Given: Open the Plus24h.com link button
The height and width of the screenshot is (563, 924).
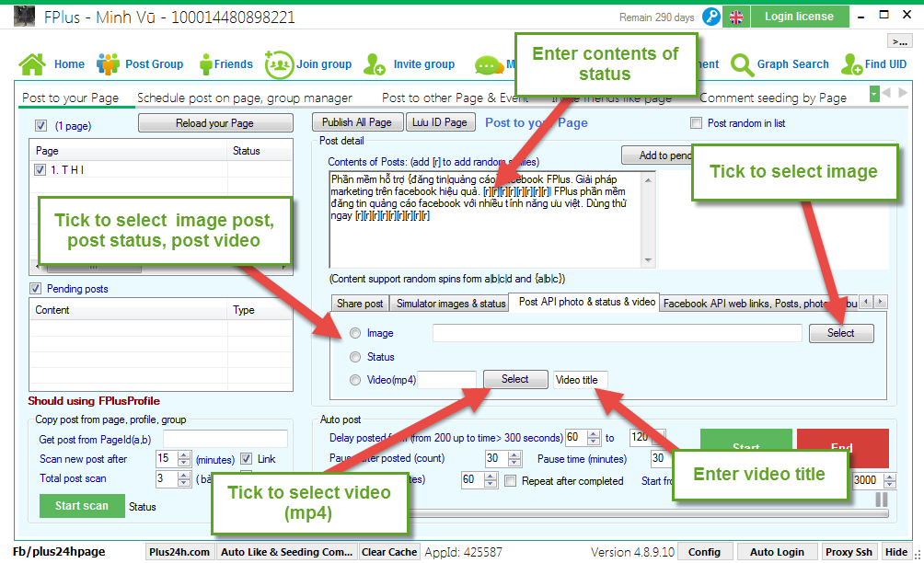Looking at the screenshot, I should tap(179, 552).
